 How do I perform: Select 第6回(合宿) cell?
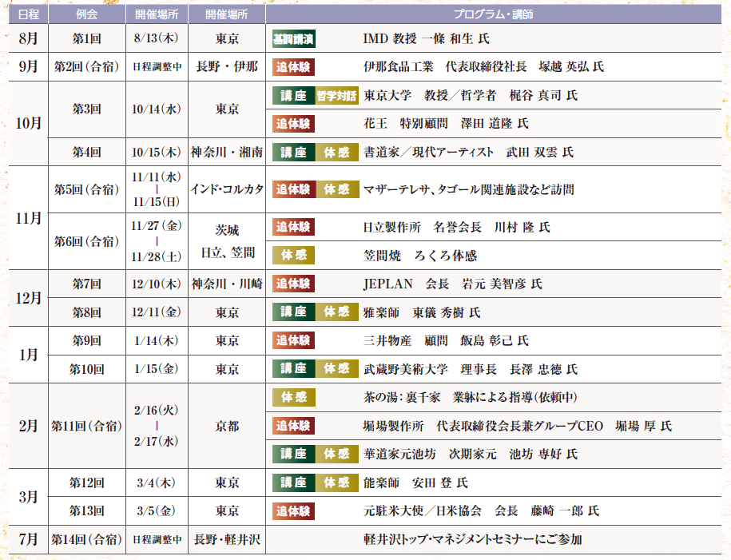[x=87, y=241]
